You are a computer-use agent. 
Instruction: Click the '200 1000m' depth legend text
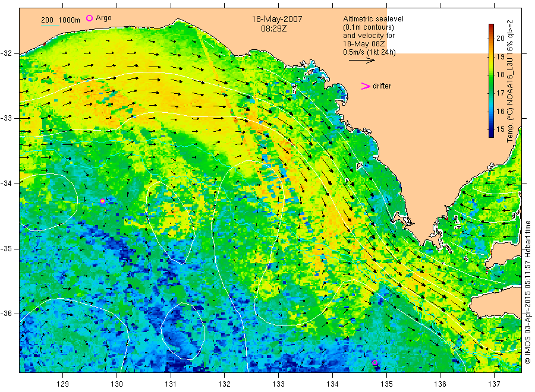(61, 20)
